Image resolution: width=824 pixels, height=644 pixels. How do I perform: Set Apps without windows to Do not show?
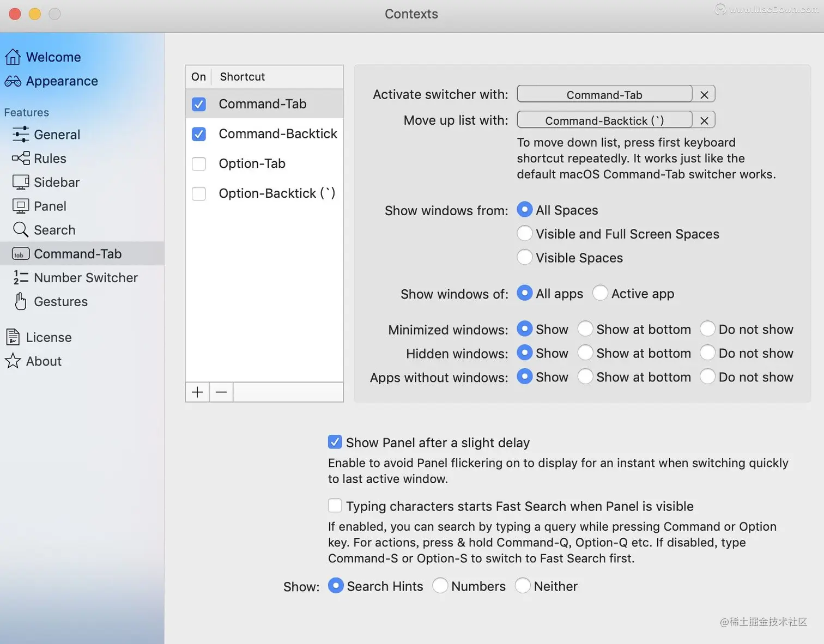click(707, 376)
